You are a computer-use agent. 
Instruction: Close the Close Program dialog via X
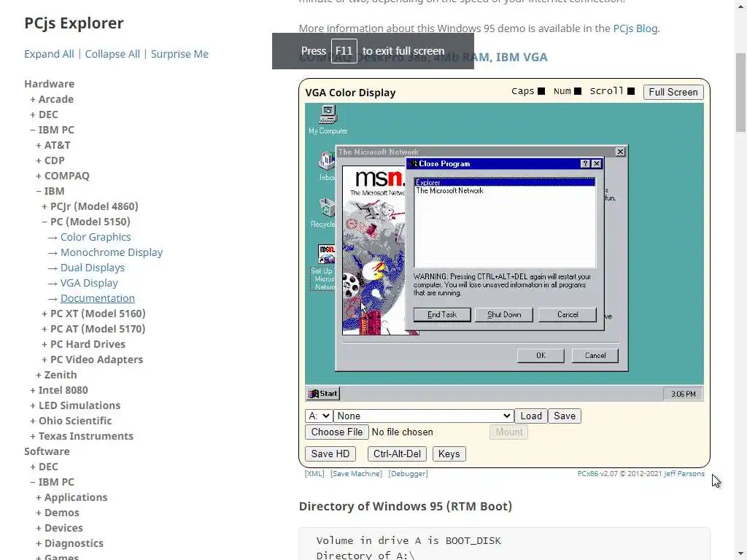click(x=597, y=164)
